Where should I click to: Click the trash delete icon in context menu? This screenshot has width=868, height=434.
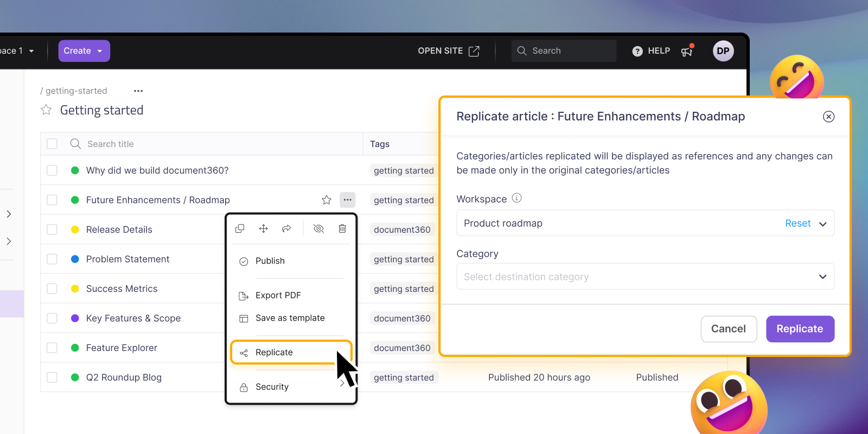pos(342,228)
